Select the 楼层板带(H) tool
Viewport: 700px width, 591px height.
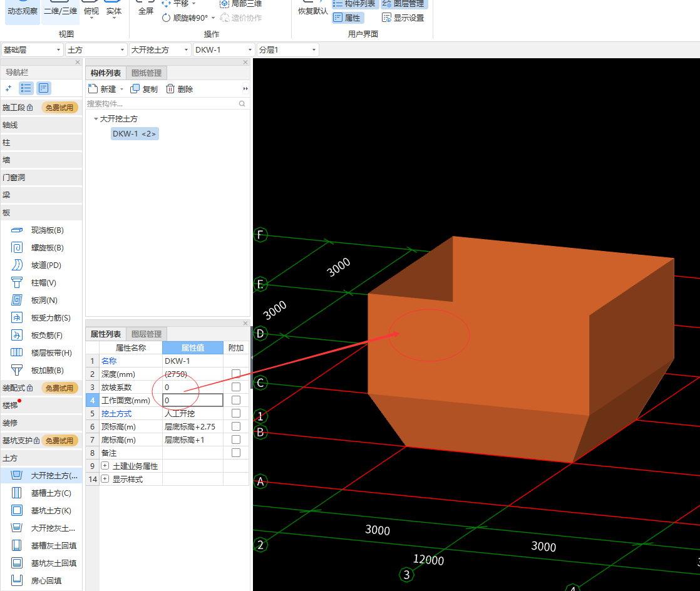pos(41,352)
